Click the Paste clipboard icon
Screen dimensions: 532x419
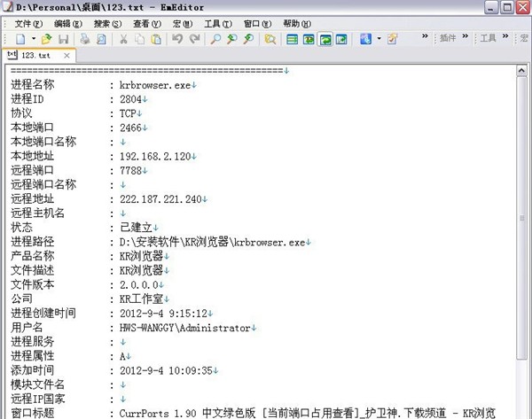tap(156, 39)
